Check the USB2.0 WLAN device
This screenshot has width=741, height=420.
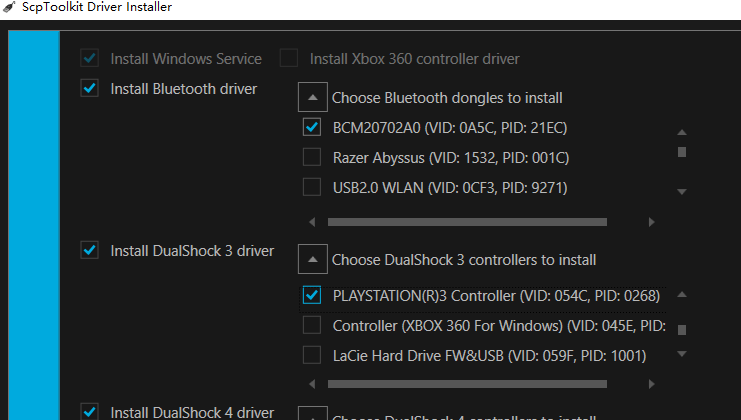coord(312,187)
